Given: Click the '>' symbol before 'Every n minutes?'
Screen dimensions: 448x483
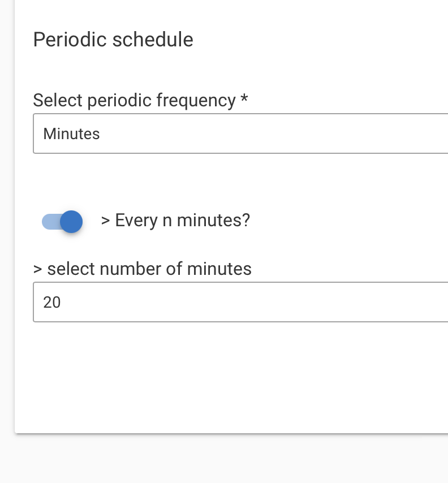Looking at the screenshot, I should [105, 221].
